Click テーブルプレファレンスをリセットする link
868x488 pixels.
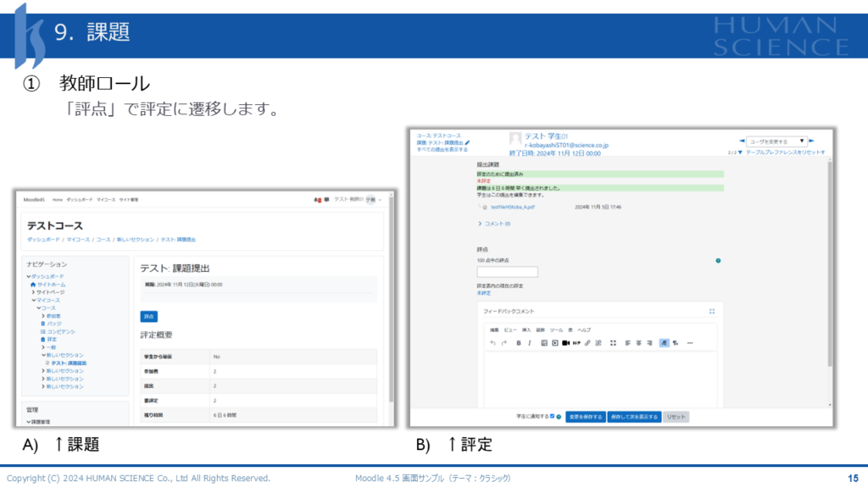click(786, 152)
